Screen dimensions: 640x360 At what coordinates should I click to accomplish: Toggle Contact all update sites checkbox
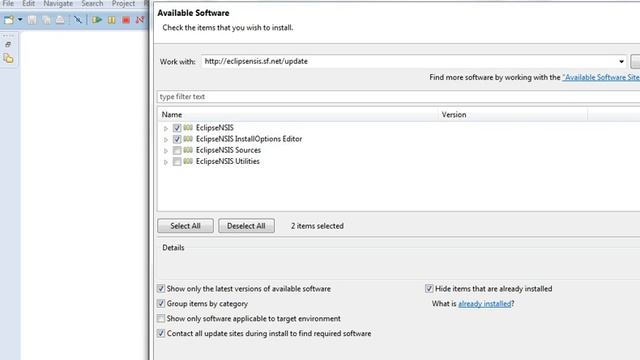point(161,333)
